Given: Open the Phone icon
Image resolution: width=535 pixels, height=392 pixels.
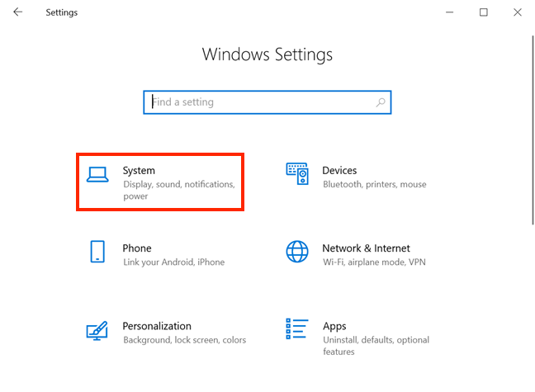Looking at the screenshot, I should [97, 252].
